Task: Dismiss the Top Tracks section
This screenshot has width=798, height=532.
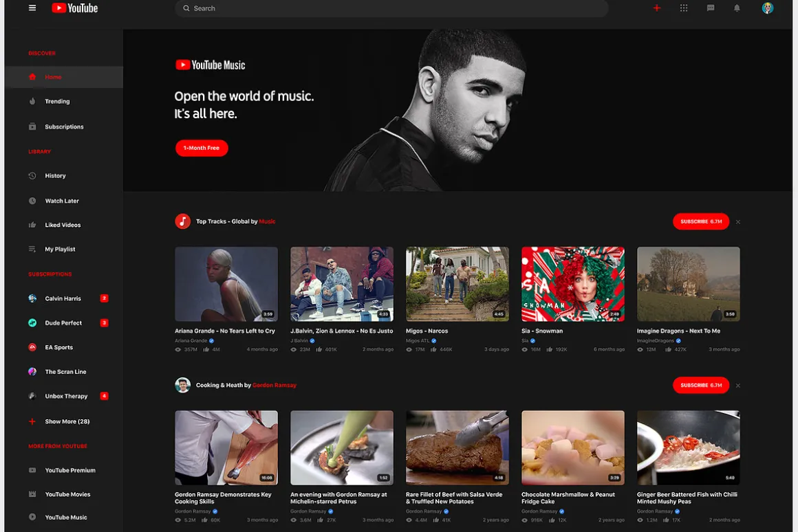Action: [x=738, y=222]
